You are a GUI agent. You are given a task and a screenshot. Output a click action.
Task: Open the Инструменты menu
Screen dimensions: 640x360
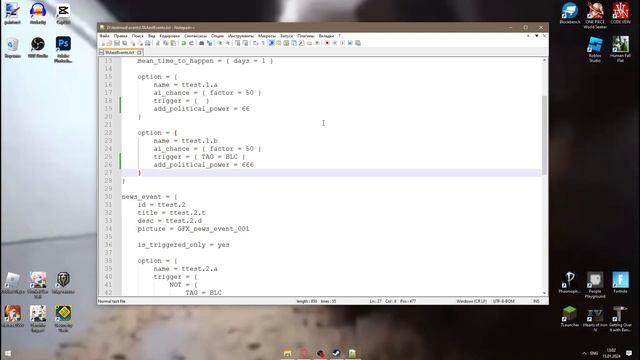coord(241,36)
